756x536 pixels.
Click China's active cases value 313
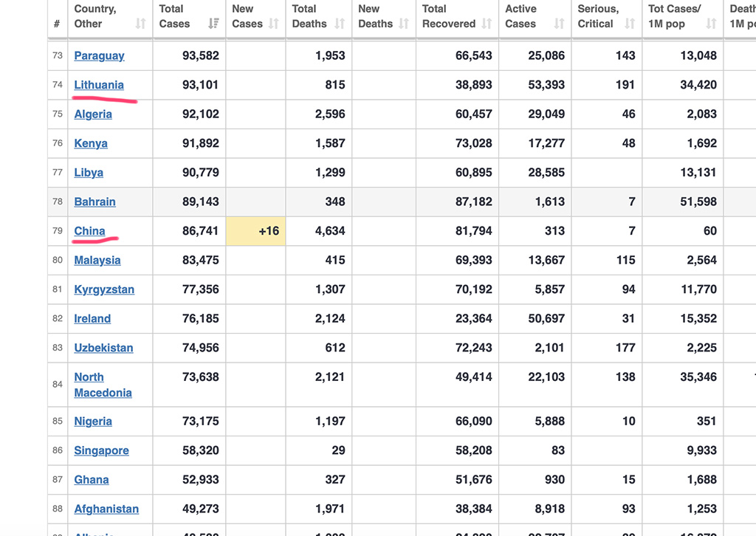pos(555,231)
